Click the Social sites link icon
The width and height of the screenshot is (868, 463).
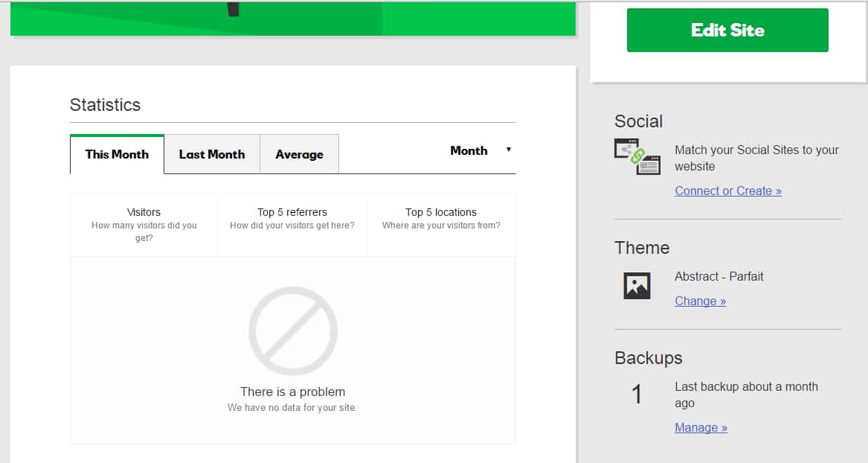point(637,156)
